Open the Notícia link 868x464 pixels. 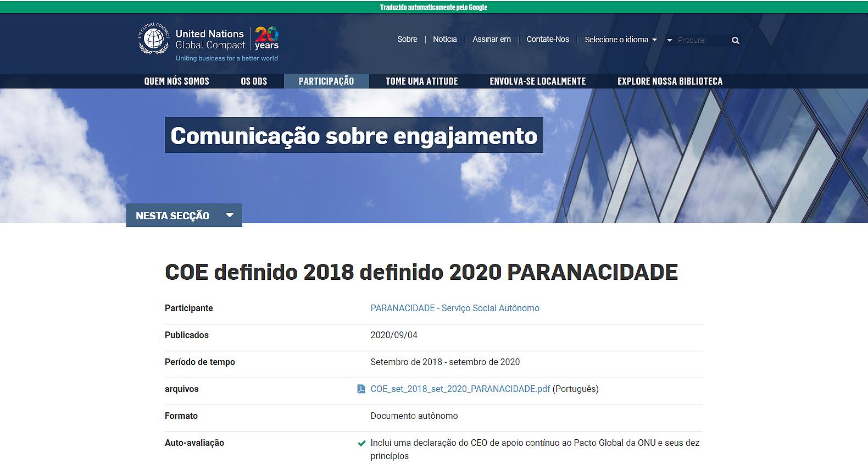[444, 39]
